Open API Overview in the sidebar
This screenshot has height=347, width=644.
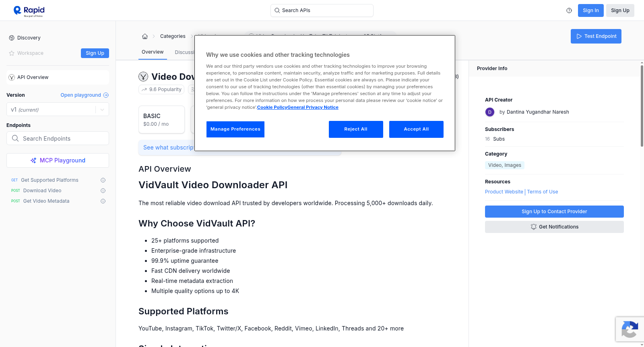point(58,77)
